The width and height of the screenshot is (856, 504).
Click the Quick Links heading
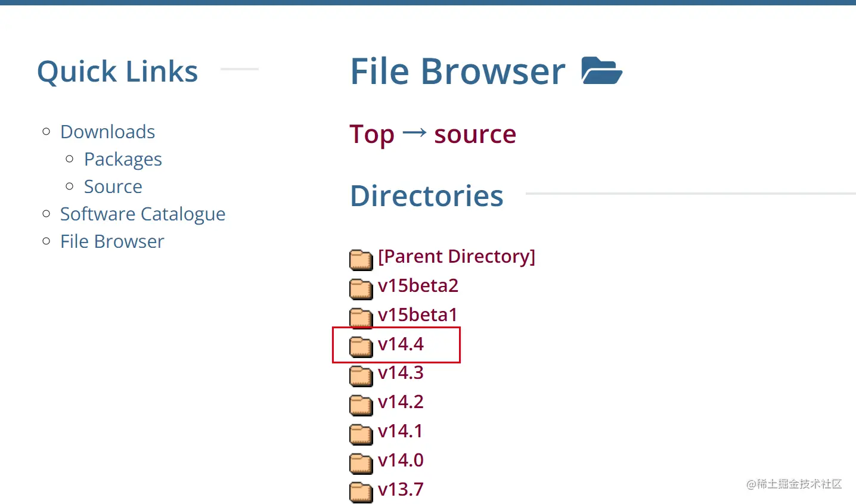pyautogui.click(x=117, y=72)
